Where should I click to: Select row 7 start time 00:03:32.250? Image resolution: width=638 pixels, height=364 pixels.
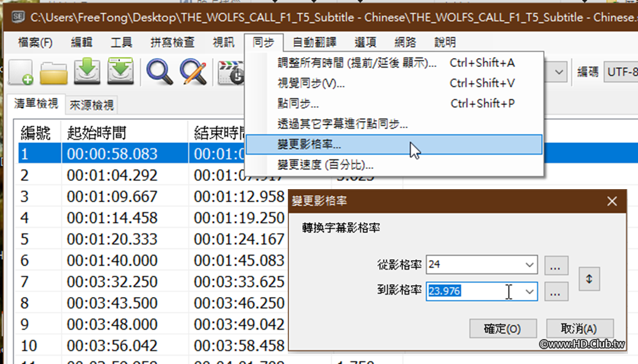112,282
